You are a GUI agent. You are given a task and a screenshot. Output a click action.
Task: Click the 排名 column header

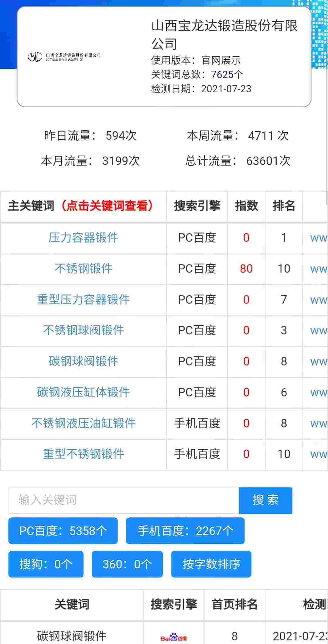coord(284,206)
